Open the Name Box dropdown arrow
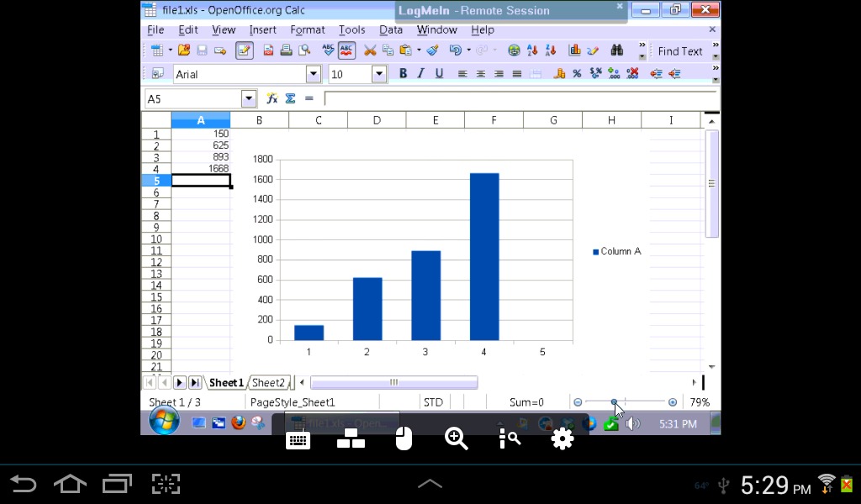Image resolution: width=861 pixels, height=504 pixels. pyautogui.click(x=249, y=99)
